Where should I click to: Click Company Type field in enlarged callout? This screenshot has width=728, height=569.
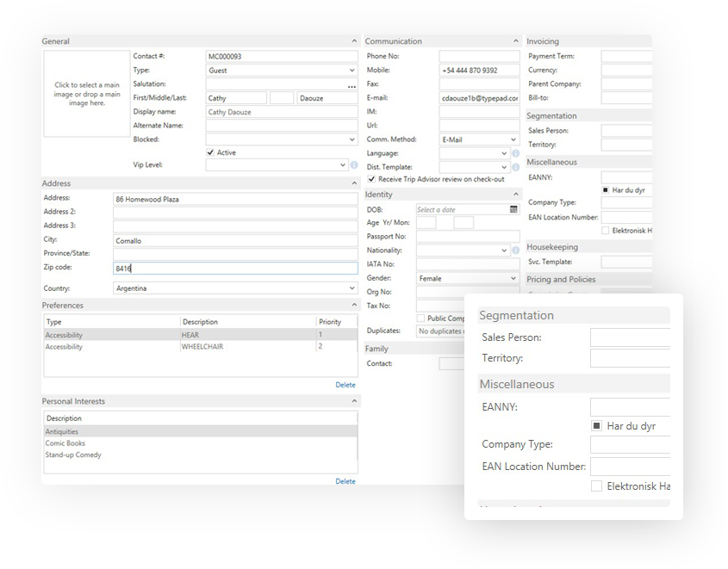[630, 444]
